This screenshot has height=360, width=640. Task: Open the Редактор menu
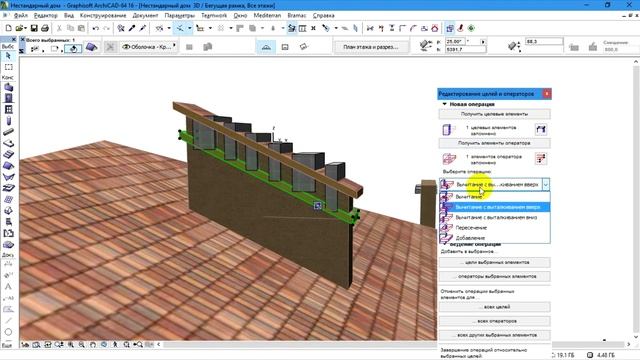tap(46, 15)
